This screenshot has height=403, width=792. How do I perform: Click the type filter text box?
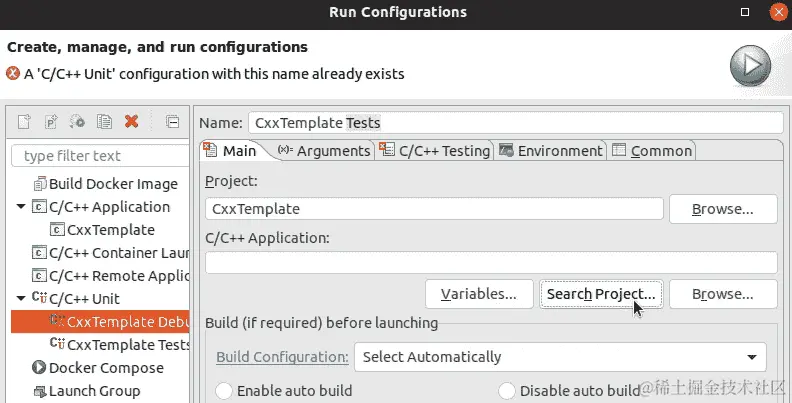coord(100,156)
